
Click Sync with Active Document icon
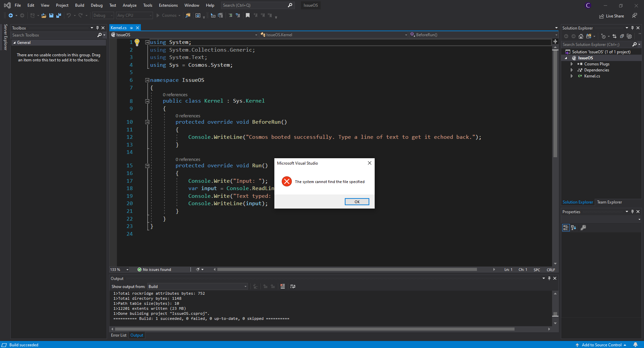click(614, 36)
